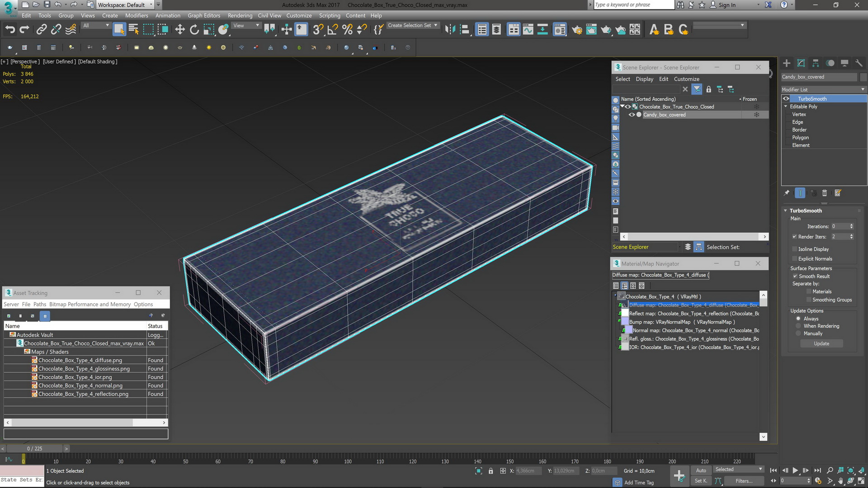Image resolution: width=868 pixels, height=488 pixels.
Task: Open the Selected key filter dropdown
Action: [738, 469]
